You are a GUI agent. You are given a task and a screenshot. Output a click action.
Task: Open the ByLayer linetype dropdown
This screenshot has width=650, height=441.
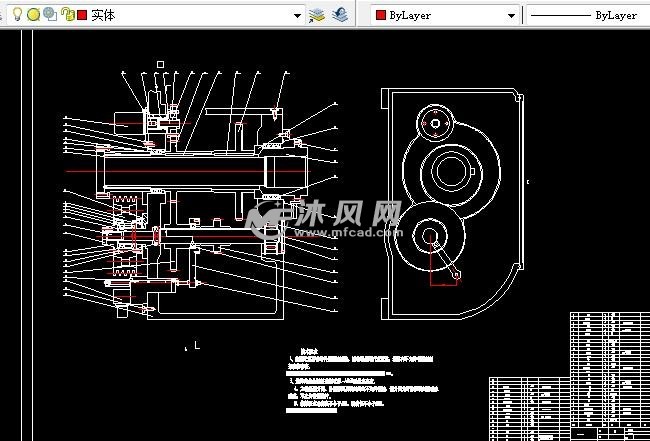pos(585,16)
